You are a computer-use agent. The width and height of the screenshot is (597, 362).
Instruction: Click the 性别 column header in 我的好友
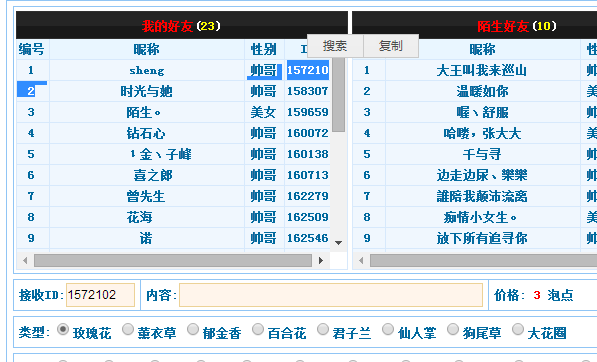coord(263,49)
